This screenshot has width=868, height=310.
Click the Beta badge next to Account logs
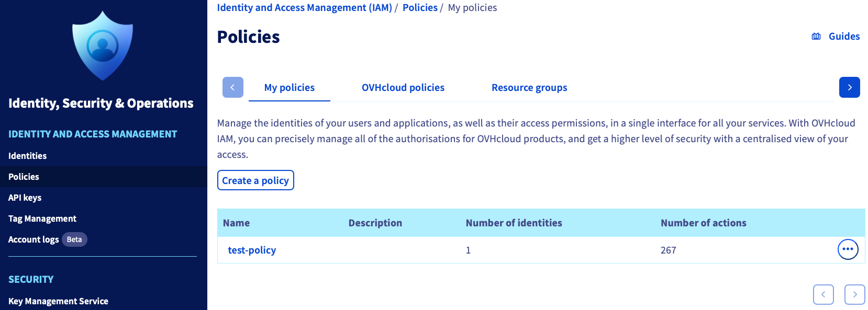74,239
